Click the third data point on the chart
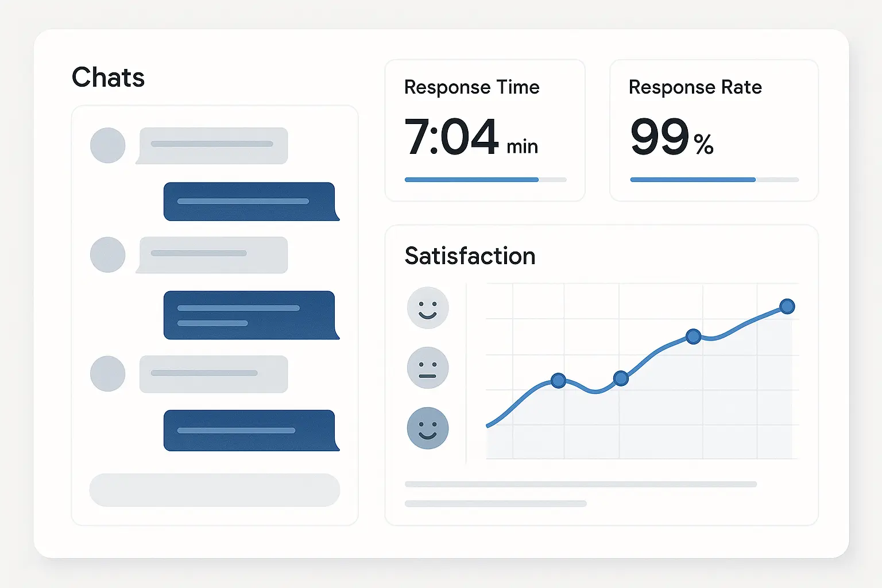 (x=694, y=336)
